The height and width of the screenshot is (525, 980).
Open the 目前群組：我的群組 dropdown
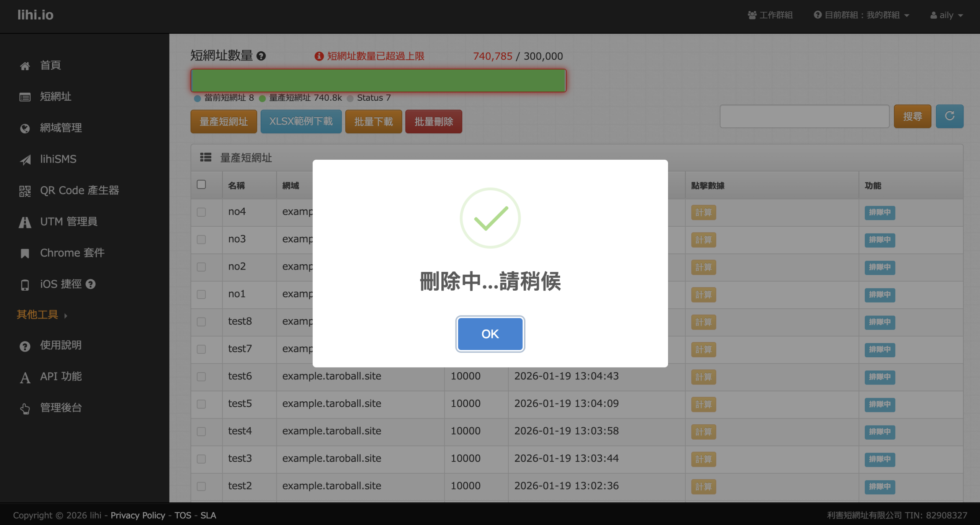(x=861, y=15)
